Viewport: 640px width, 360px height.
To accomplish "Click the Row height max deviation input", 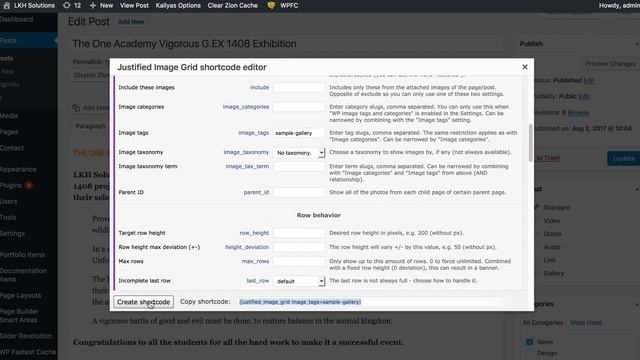I will pyautogui.click(x=299, y=247).
